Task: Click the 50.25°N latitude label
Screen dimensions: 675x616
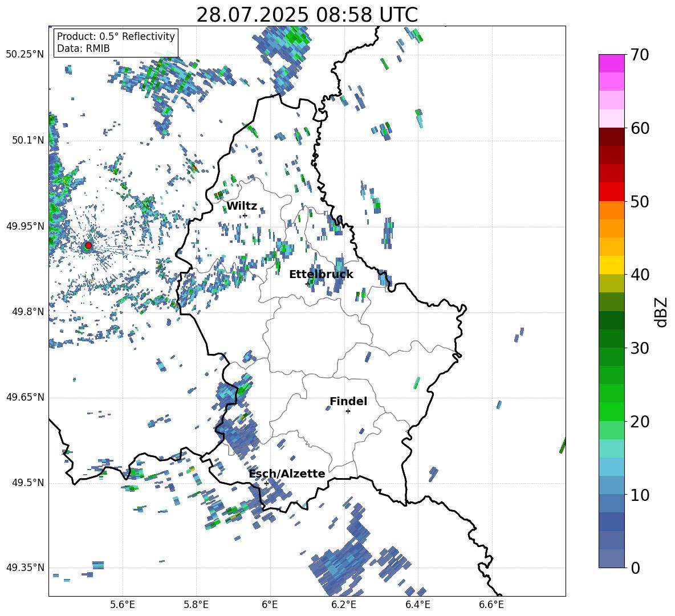Action: click(x=25, y=55)
